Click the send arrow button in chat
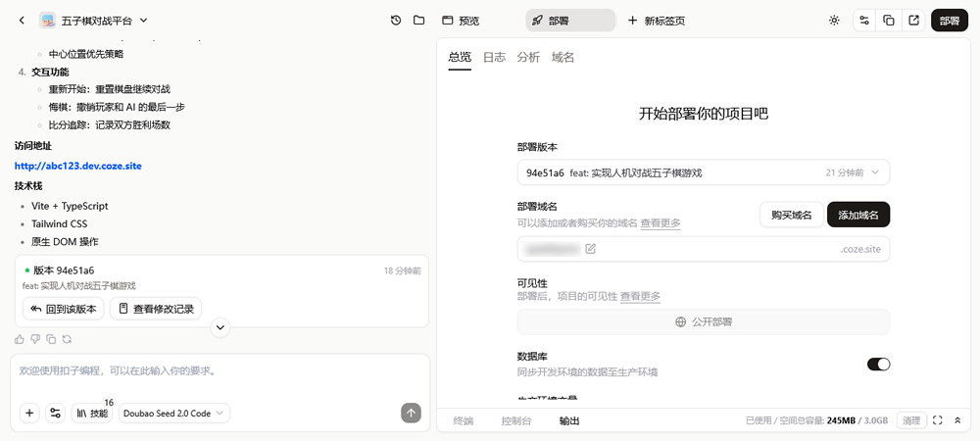Screen dimensions: 980x441 click(x=411, y=414)
